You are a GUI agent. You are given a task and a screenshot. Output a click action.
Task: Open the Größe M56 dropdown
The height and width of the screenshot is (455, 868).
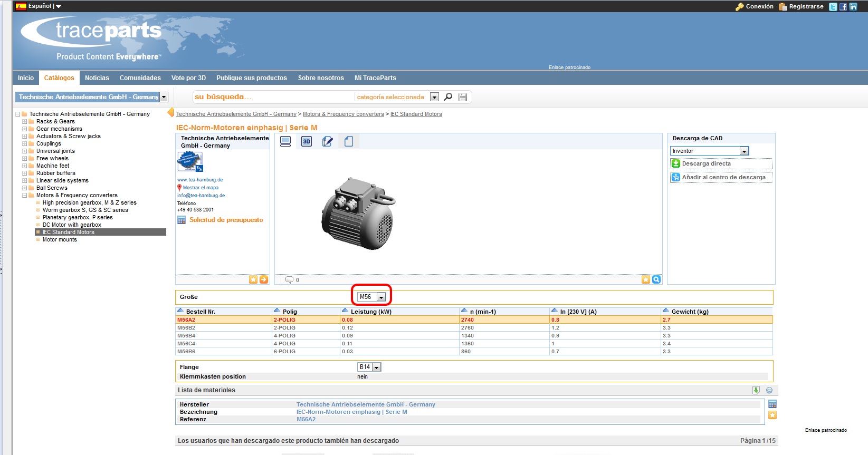coord(381,297)
